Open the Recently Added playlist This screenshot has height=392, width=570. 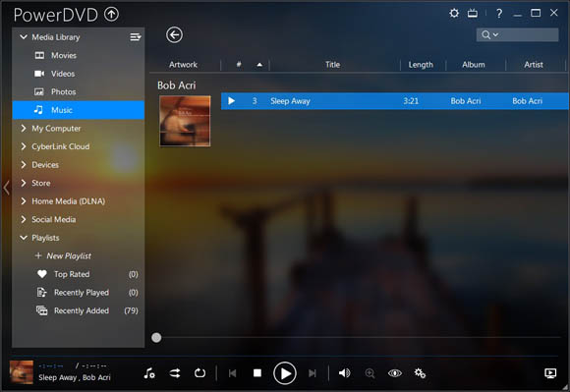point(79,310)
